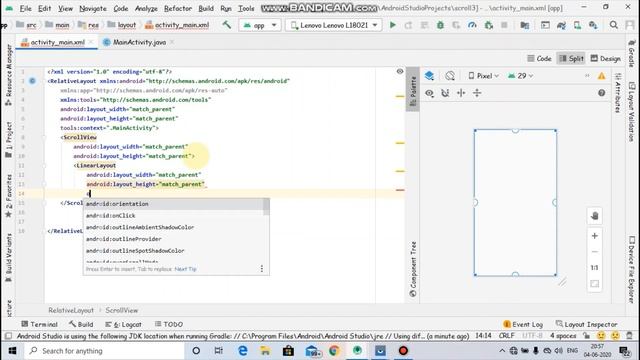Screen dimensions: 640x360
Task: Open Resource Manager side panel
Action: click(9, 75)
